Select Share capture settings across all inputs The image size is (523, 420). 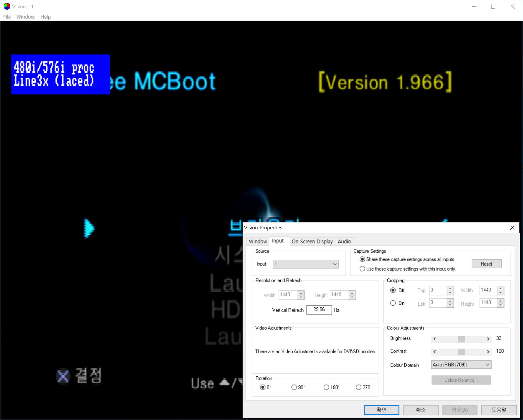[362, 259]
